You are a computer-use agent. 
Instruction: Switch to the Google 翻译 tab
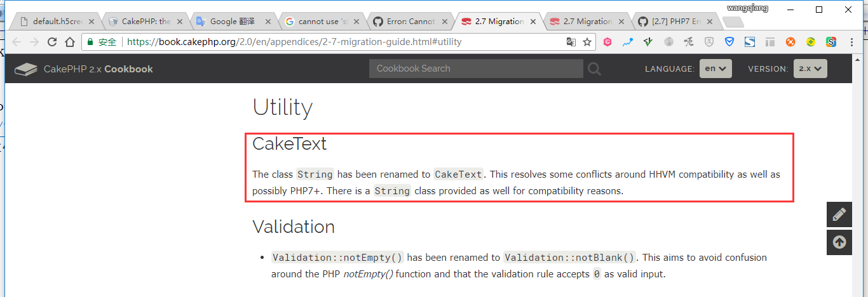click(x=232, y=22)
